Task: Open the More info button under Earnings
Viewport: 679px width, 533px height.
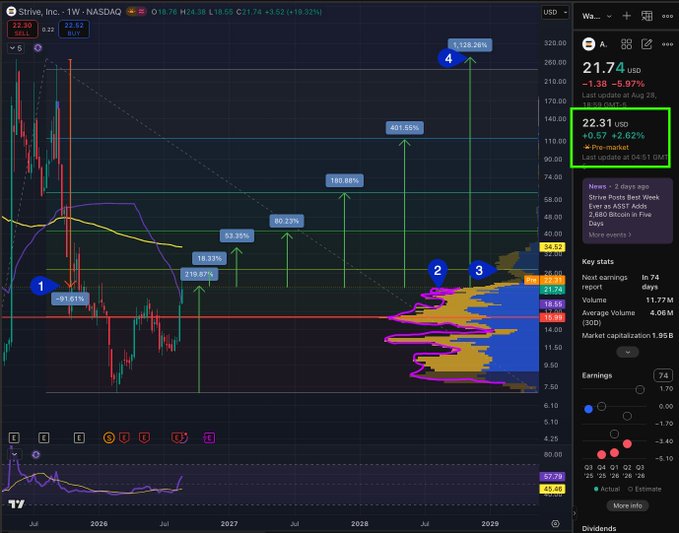Action: click(x=627, y=505)
